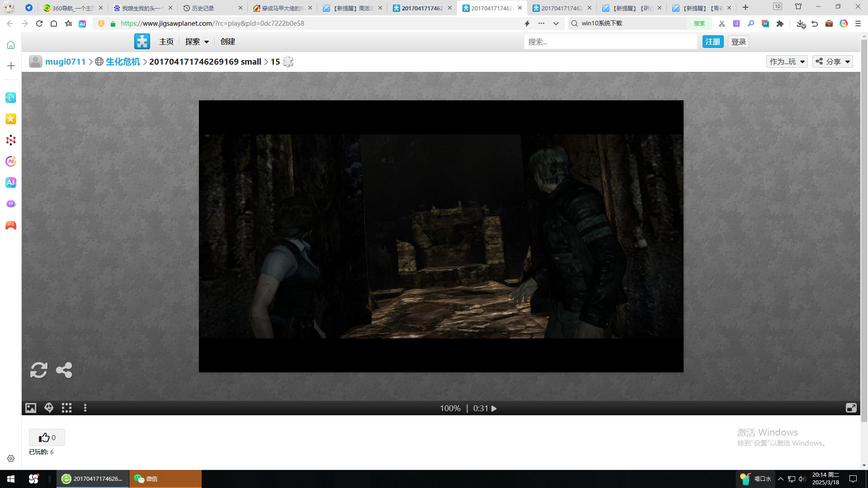Click the Jigsaw Planet puzzle-piece logo

coord(142,42)
